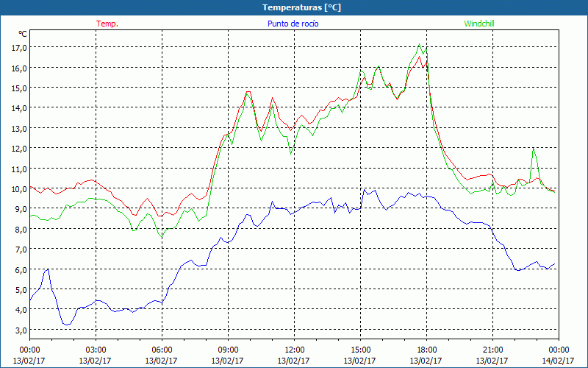
Task: Click the 5,0 y-axis value
Action: tap(22, 289)
